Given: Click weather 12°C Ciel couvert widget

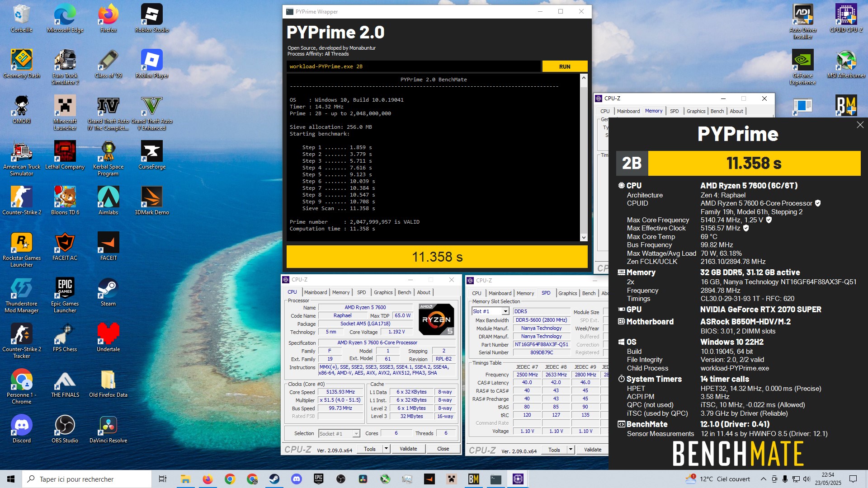Looking at the screenshot, I should point(717,479).
